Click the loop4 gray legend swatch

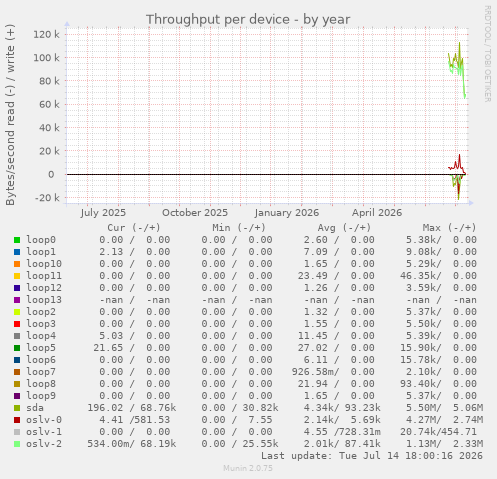coord(17,336)
